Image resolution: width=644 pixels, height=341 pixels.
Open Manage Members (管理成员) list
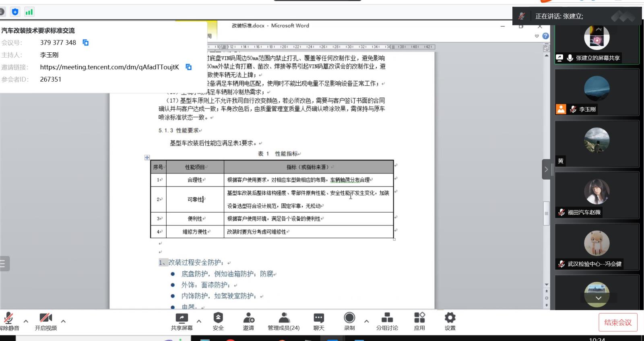click(x=284, y=318)
